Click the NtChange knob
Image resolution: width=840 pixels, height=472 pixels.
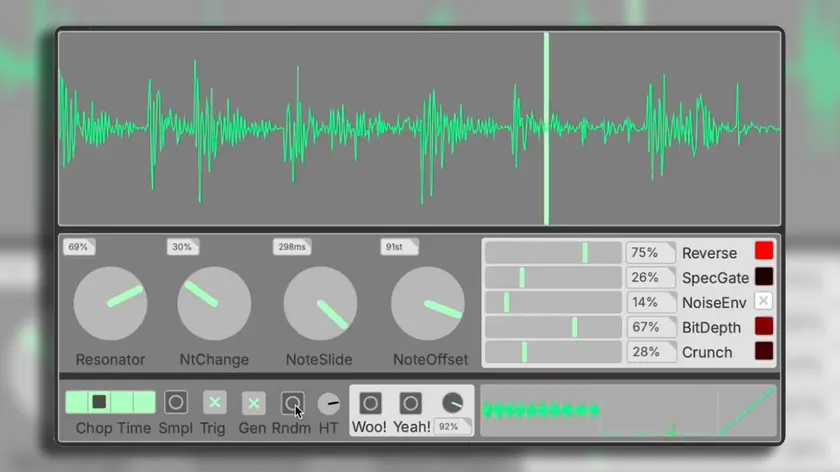pyautogui.click(x=214, y=303)
